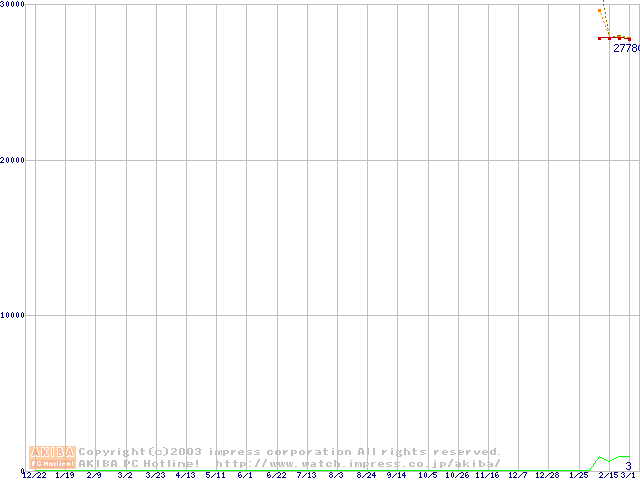
Task: Click the first red square price marker
Action: click(x=600, y=38)
